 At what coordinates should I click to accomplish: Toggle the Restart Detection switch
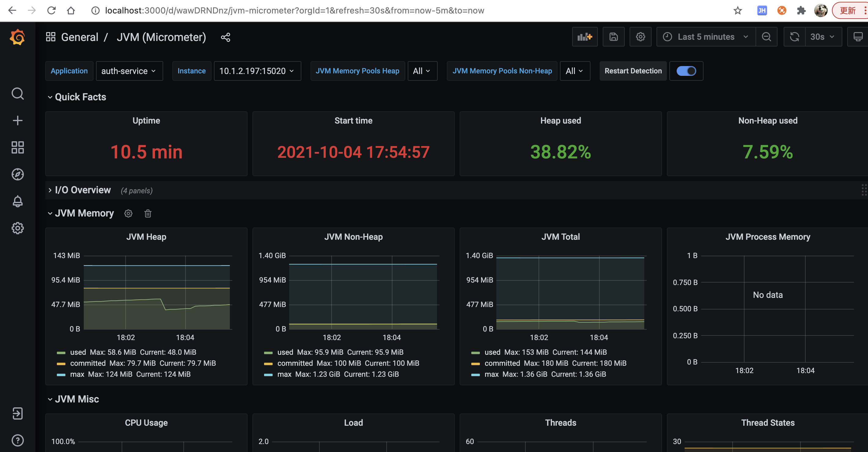[686, 71]
